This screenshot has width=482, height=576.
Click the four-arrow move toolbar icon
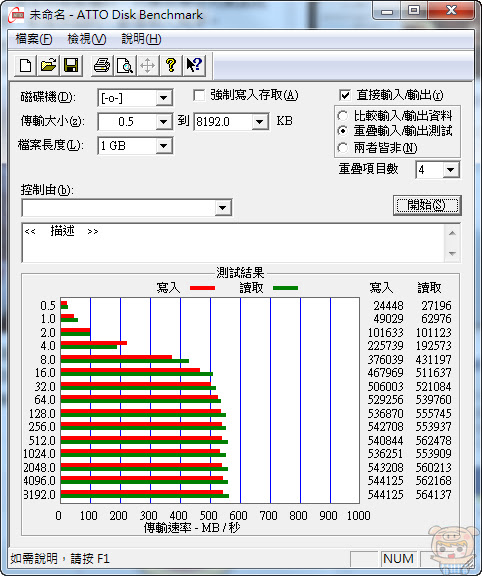(x=148, y=66)
